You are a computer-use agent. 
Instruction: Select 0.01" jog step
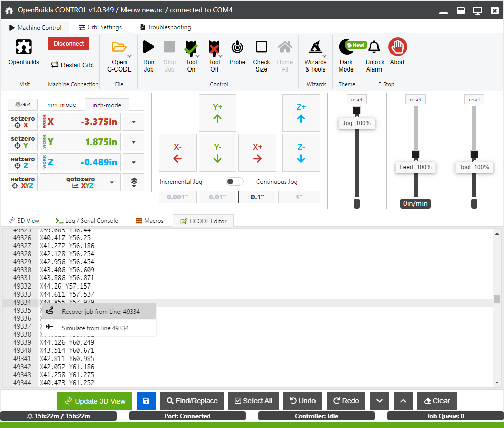click(x=218, y=197)
